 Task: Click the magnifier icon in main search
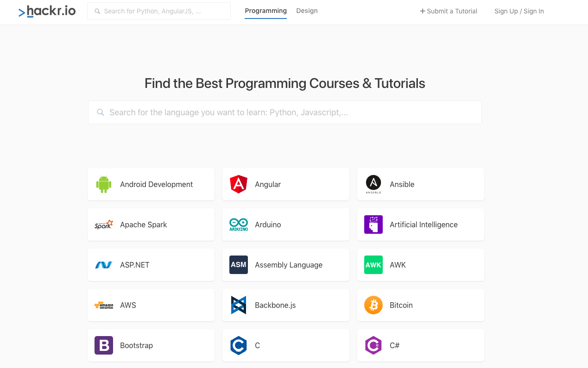tap(100, 112)
